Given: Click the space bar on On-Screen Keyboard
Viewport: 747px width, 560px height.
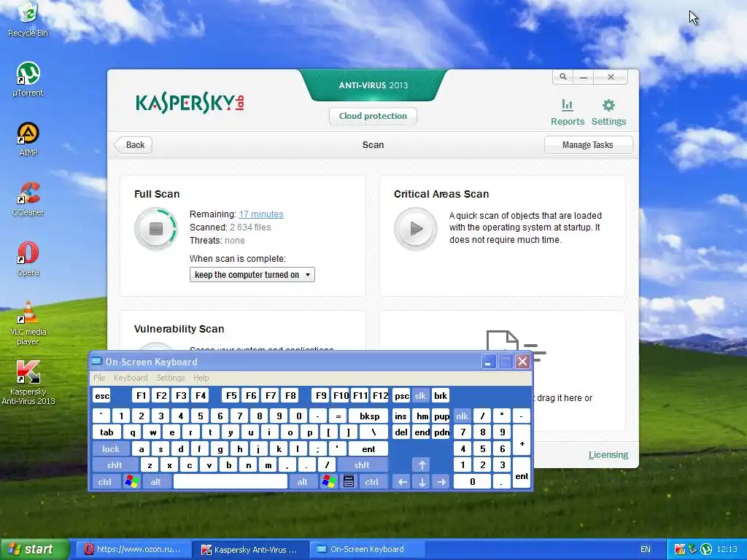Looking at the screenshot, I should (230, 482).
